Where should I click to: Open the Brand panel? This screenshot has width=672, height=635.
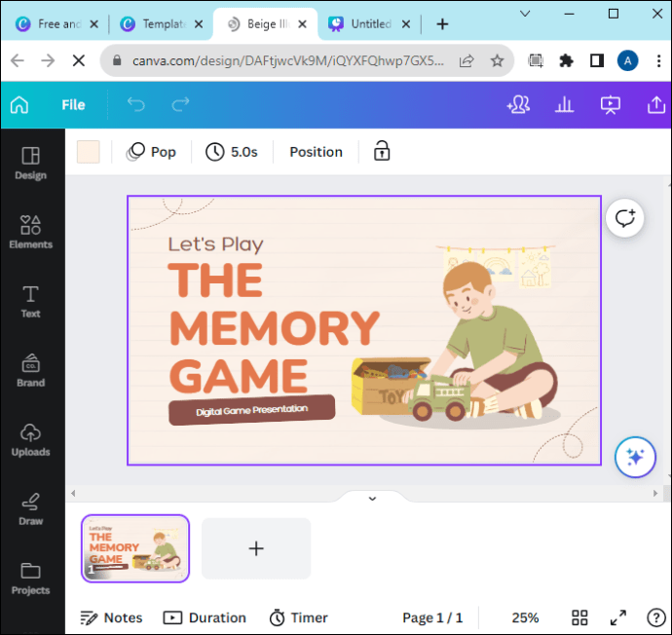click(x=31, y=371)
